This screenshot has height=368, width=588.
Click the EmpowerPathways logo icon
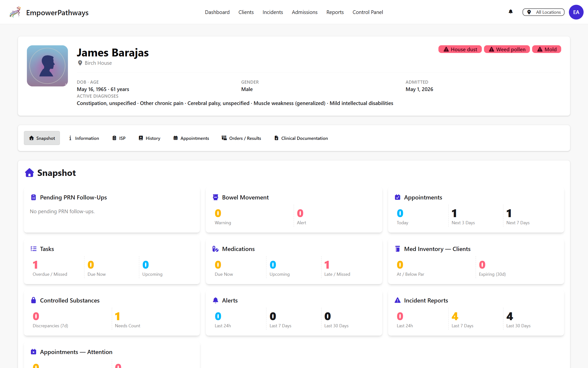click(x=15, y=12)
